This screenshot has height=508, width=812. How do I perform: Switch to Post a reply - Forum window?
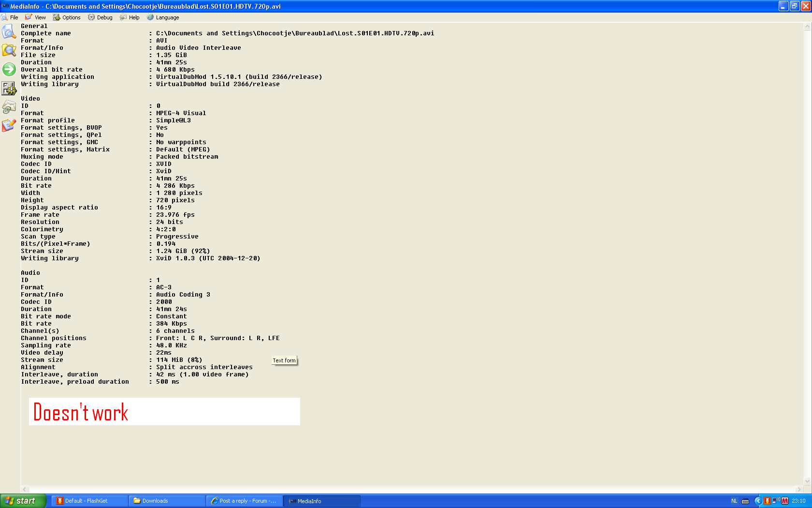coord(244,501)
